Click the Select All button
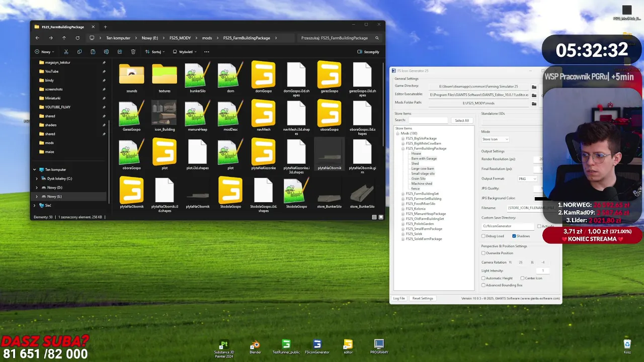Image resolution: width=644 pixels, height=362 pixels. tap(461, 121)
